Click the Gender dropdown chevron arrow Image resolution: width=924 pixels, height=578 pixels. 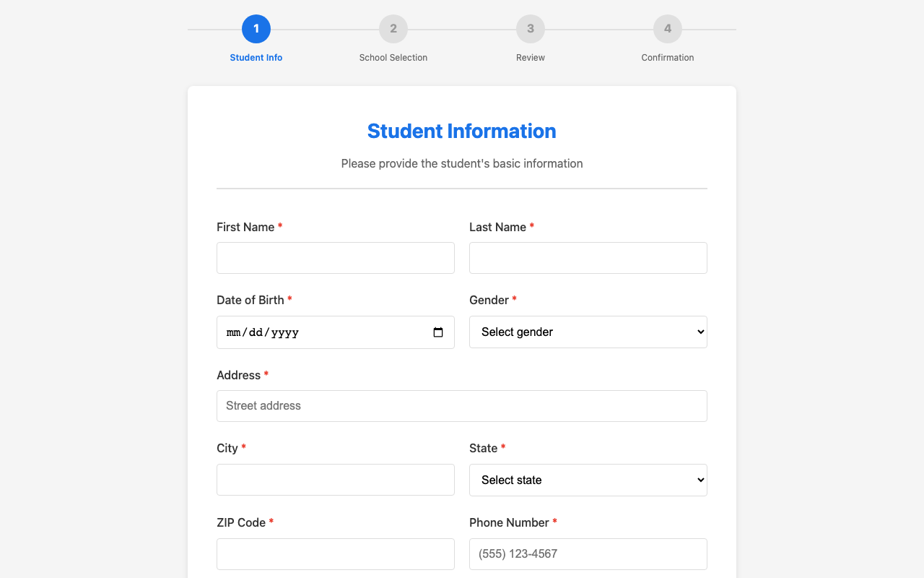pyautogui.click(x=697, y=332)
